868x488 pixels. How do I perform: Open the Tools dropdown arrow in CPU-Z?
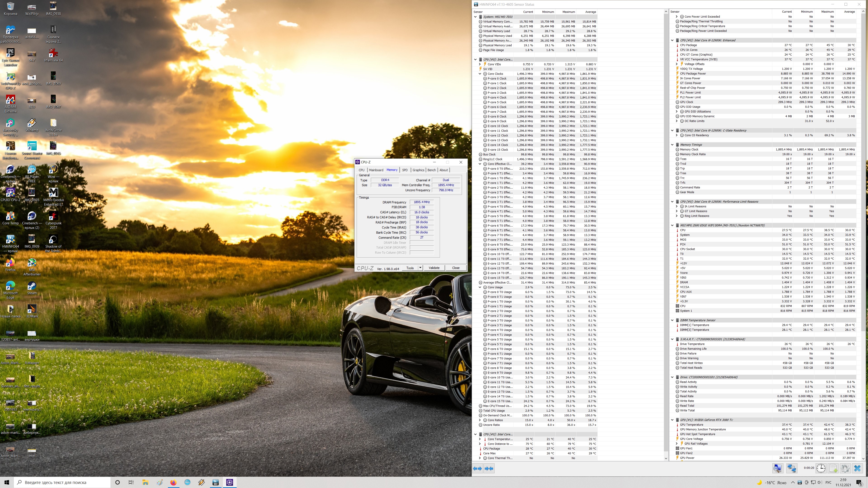click(420, 268)
